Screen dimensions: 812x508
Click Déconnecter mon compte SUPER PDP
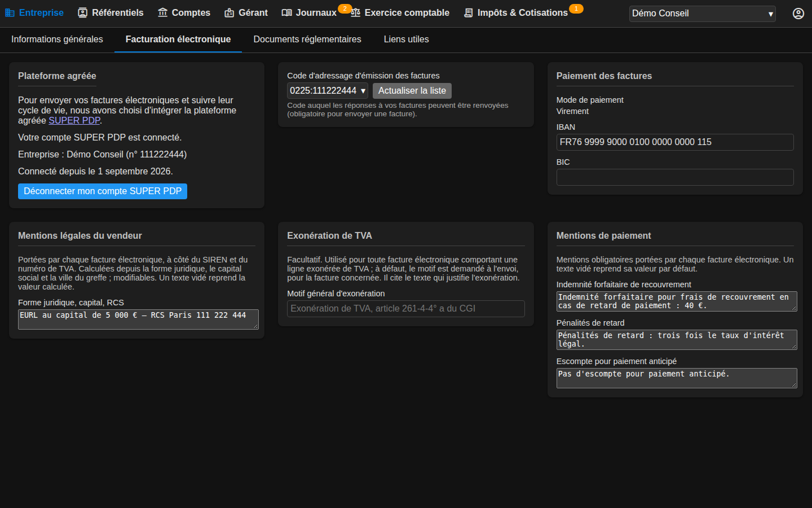coord(103,191)
